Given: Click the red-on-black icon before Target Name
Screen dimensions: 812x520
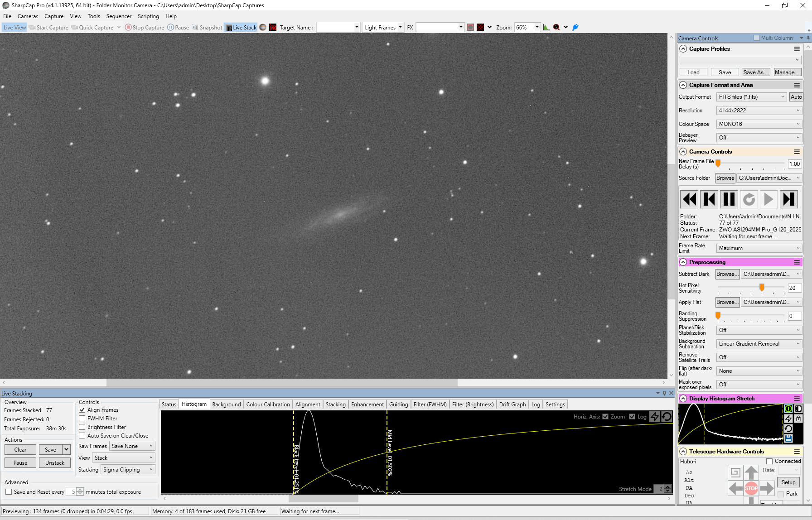Looking at the screenshot, I should (273, 28).
